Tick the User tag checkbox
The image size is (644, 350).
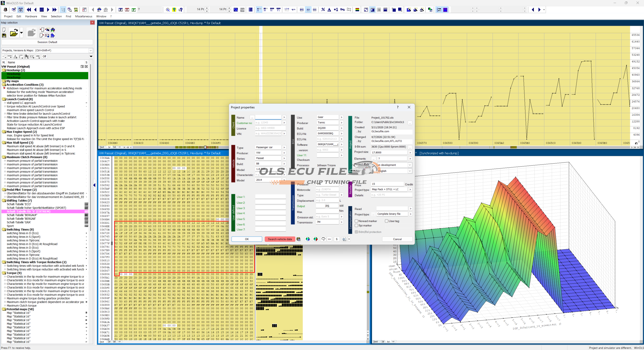(387, 221)
